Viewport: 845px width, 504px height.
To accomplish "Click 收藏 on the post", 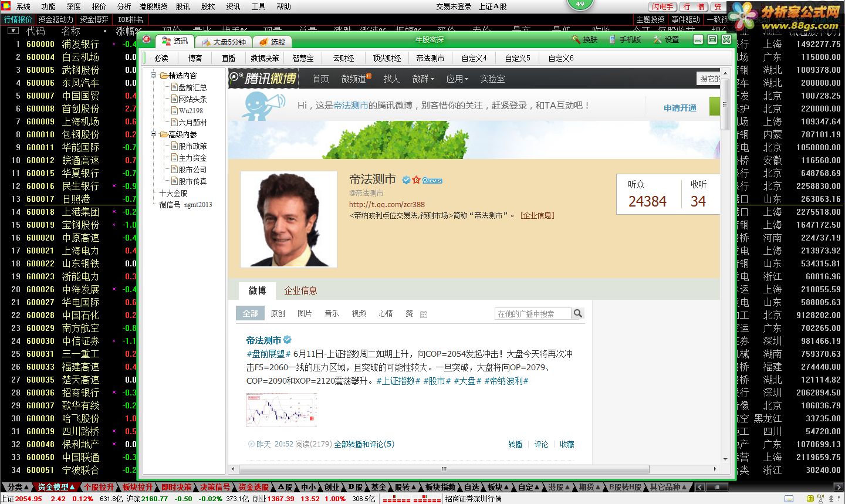I will click(567, 444).
